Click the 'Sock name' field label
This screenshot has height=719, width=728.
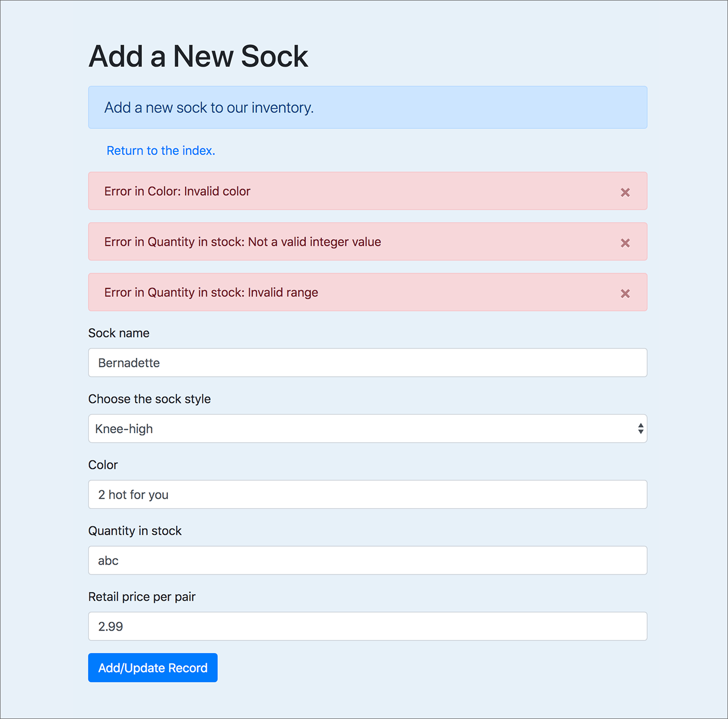[119, 333]
